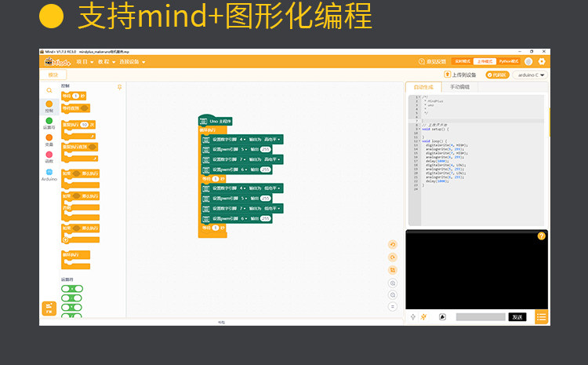
Task: Open the 项目 project menu
Action: tap(85, 61)
